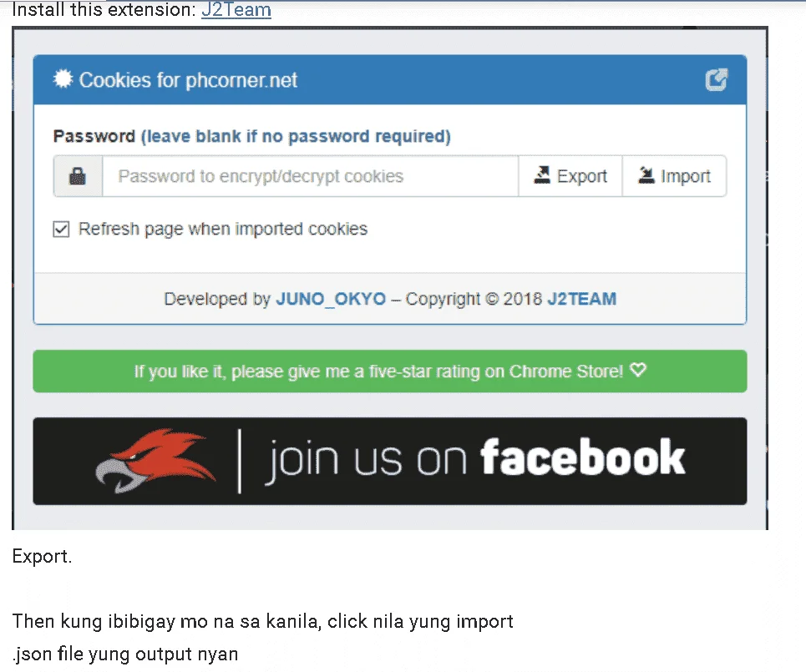Open the J2Team extension link
The image size is (806, 672).
[236, 9]
